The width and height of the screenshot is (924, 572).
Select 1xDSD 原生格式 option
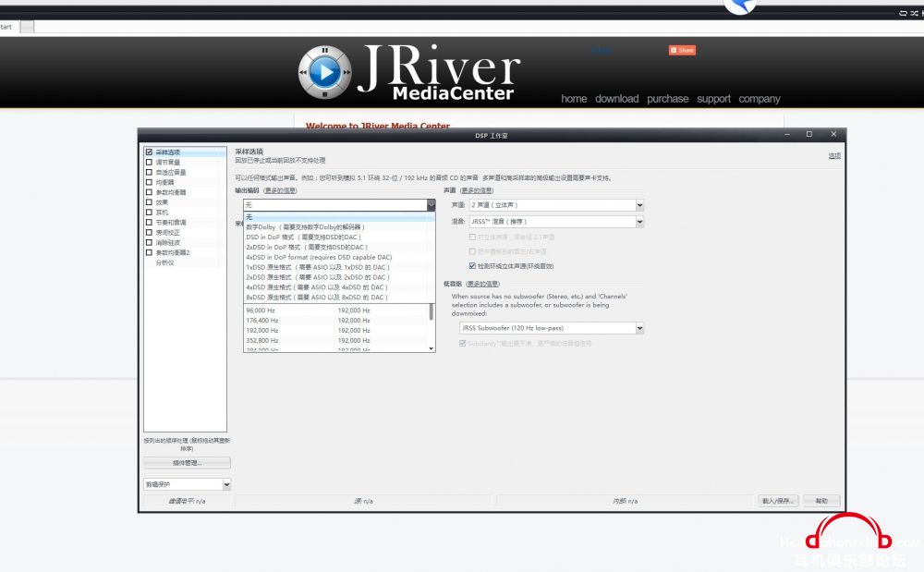point(339,267)
